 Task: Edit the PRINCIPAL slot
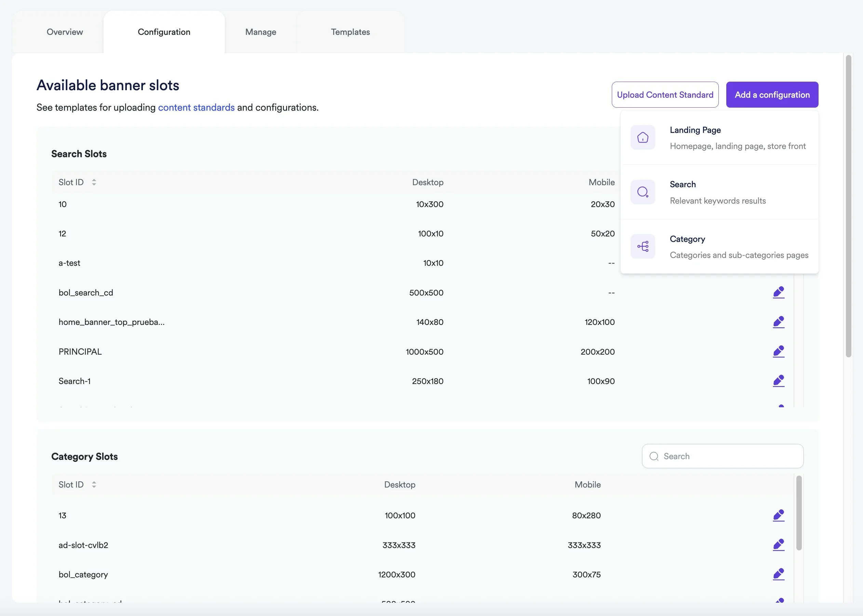pos(779,351)
